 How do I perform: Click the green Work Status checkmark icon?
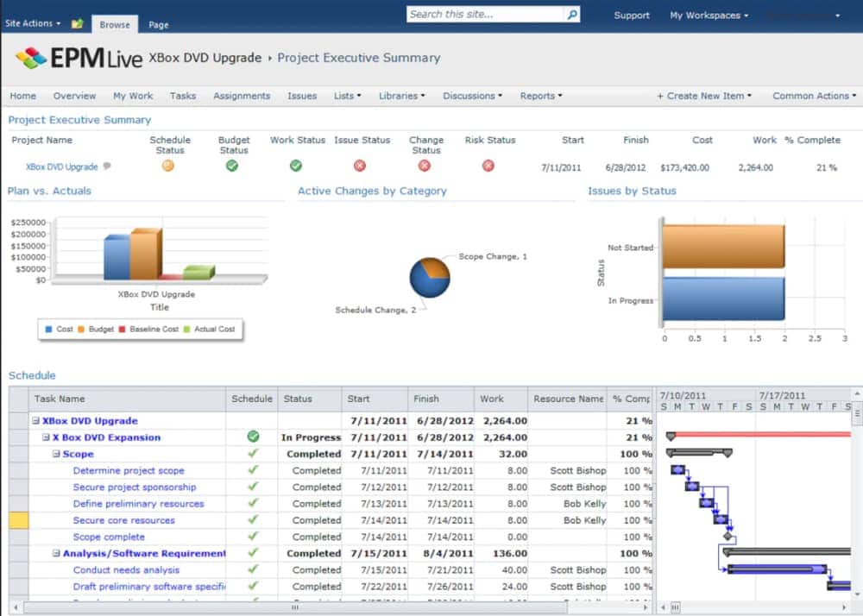pyautogui.click(x=296, y=166)
